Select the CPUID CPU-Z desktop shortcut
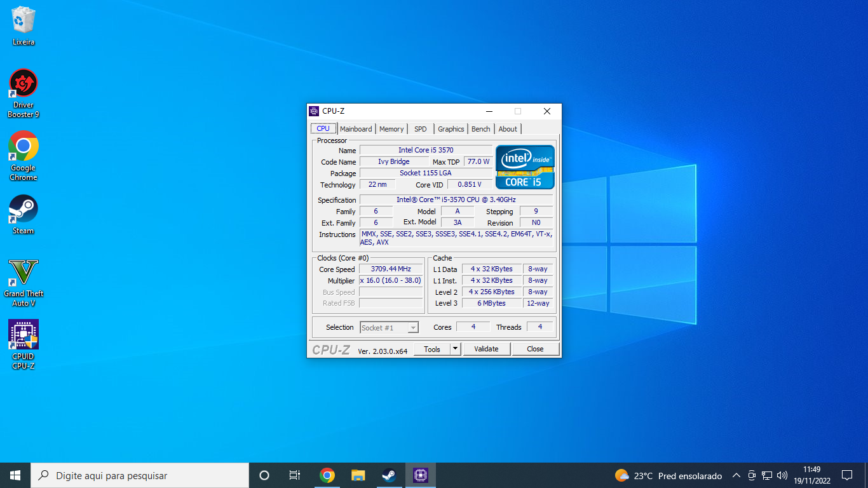The height and width of the screenshot is (488, 868). click(x=24, y=344)
